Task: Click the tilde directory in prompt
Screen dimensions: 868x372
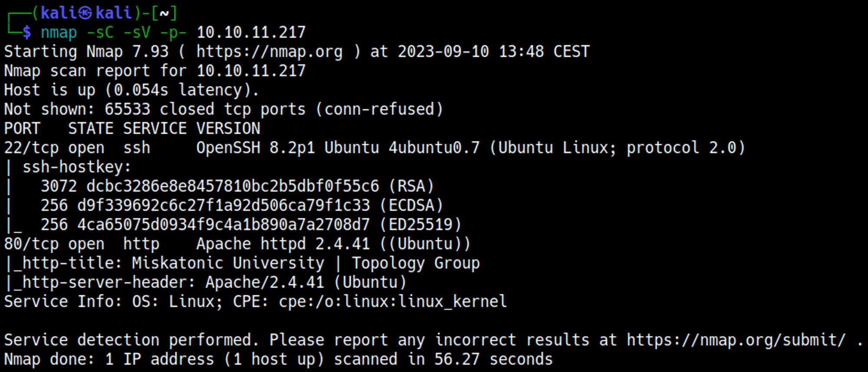Action: (164, 13)
